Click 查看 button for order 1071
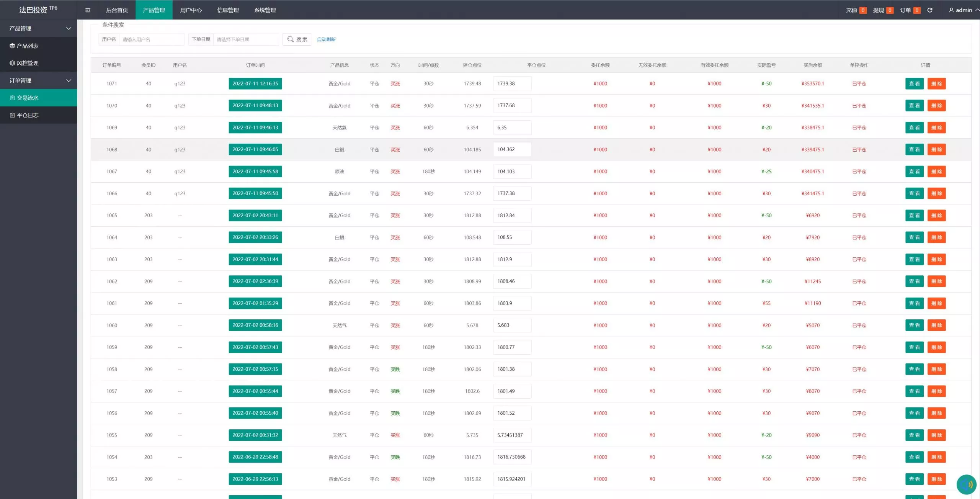Screen dimensions: 980x499 point(914,83)
